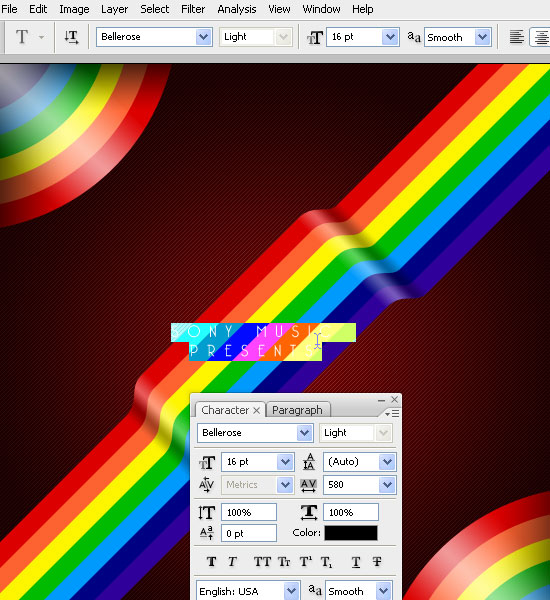Switch to the Paragraph tab
The image size is (550, 600).
tap(297, 410)
